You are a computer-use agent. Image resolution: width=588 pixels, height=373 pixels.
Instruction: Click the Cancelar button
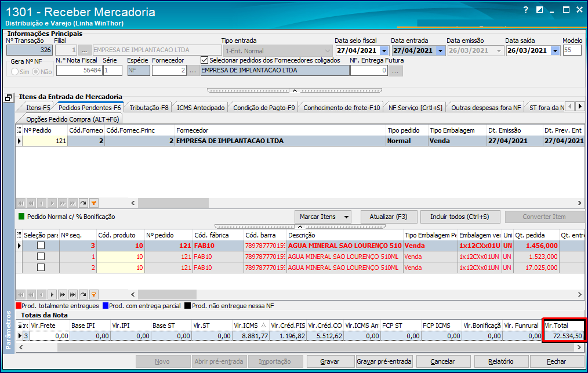pos(442,361)
